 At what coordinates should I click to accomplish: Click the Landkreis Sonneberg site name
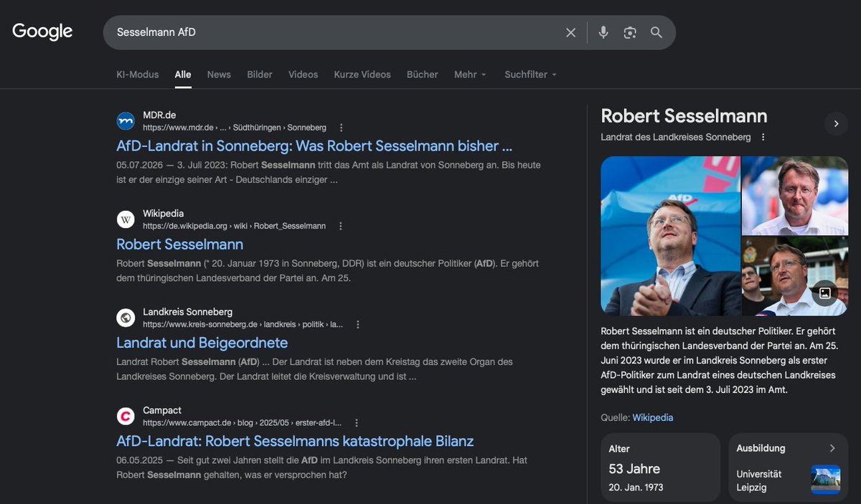[x=187, y=312]
